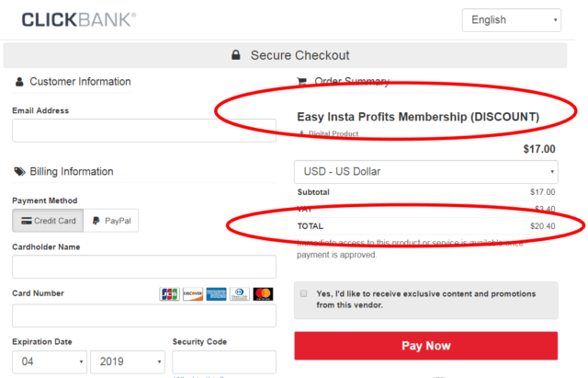Click the American Express card icon
The height and width of the screenshot is (378, 588).
click(x=217, y=294)
